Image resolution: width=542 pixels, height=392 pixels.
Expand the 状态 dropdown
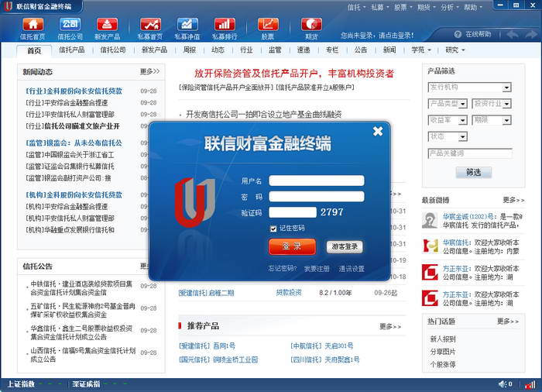[463, 137]
